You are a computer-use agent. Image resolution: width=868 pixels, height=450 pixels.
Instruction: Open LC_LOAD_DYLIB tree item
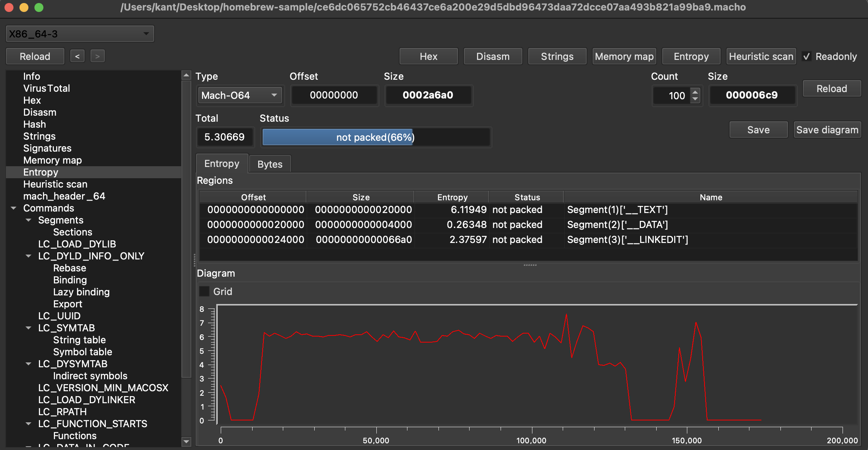point(77,244)
